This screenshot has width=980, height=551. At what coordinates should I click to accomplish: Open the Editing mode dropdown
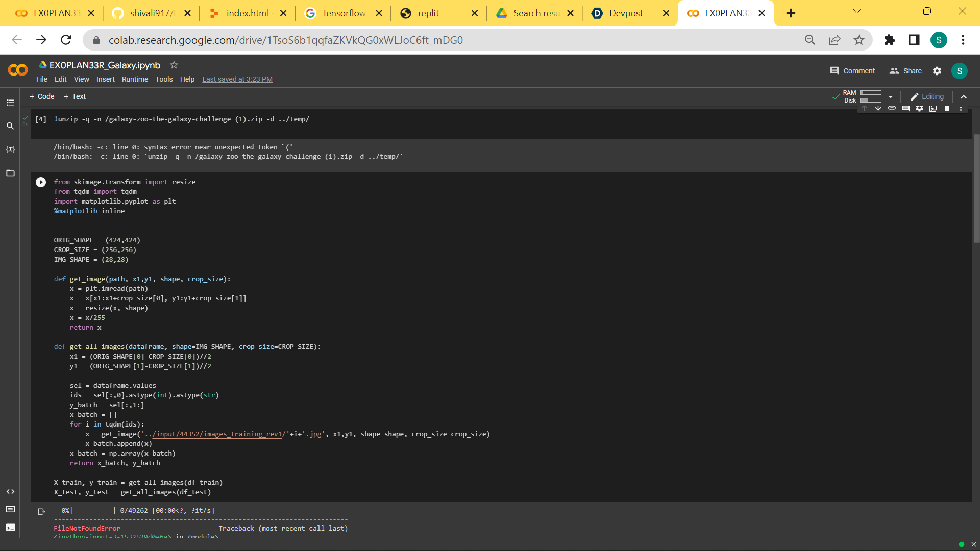927,97
